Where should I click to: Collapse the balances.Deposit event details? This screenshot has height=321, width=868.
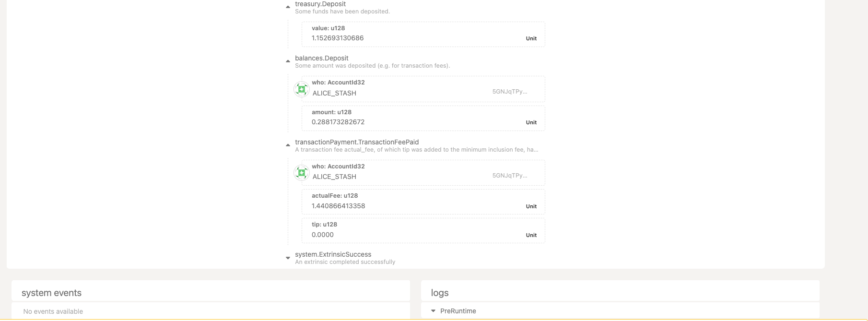click(288, 61)
